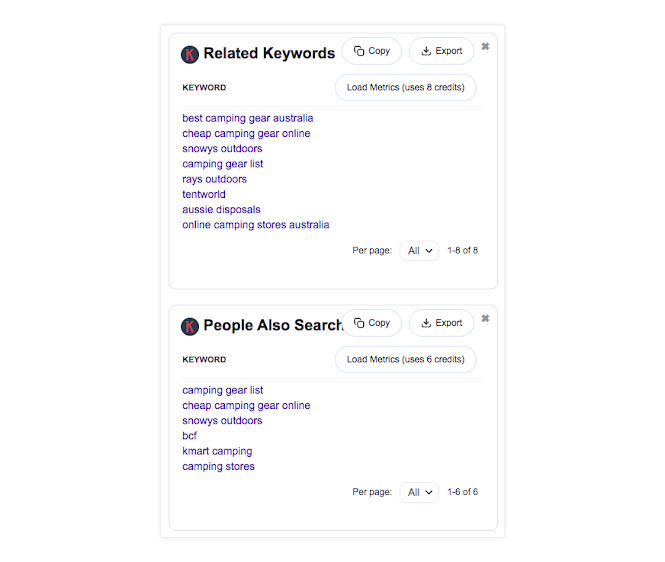Open the kmart camping keyword link

coord(217,451)
